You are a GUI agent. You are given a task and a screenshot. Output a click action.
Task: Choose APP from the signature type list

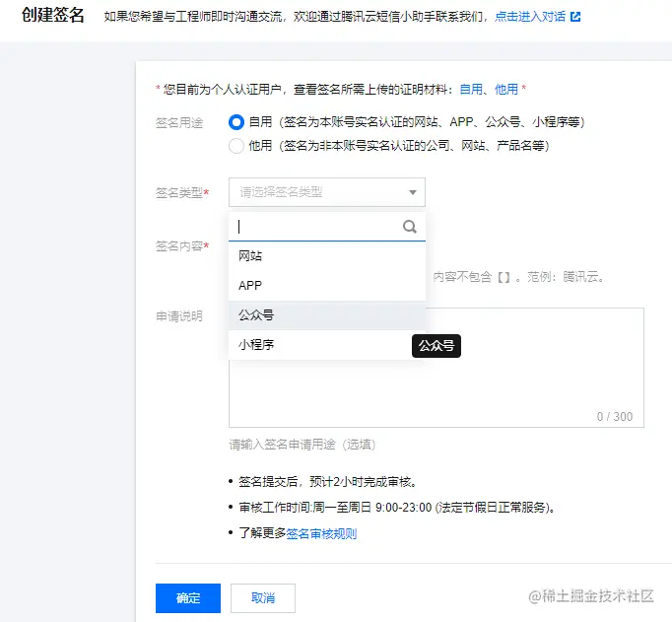click(x=250, y=286)
